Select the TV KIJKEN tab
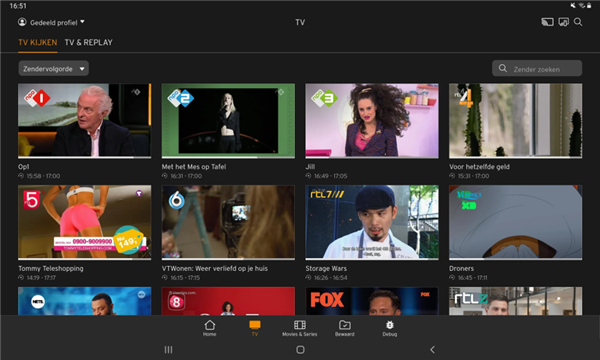This screenshot has height=360, width=600. tap(38, 42)
